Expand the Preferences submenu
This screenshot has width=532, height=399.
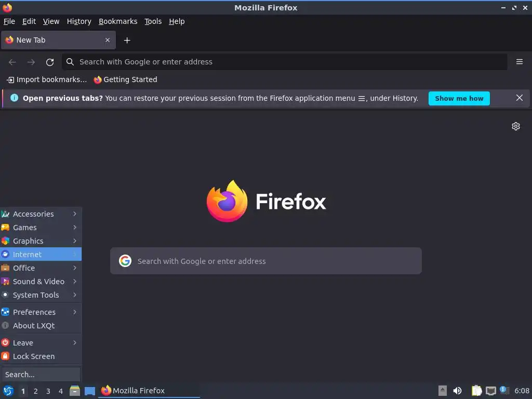pos(41,312)
